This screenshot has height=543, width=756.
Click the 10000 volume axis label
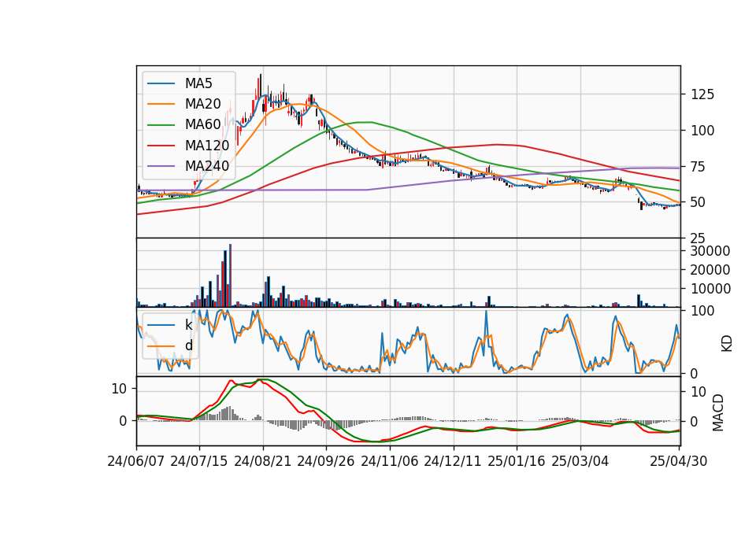tap(710, 289)
